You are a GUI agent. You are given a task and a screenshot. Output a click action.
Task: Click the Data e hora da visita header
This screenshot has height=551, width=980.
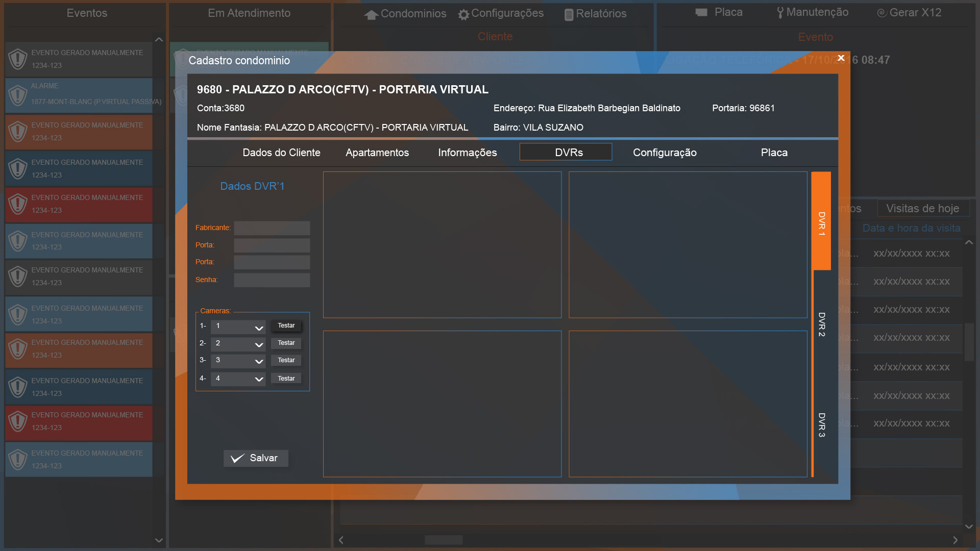point(912,228)
